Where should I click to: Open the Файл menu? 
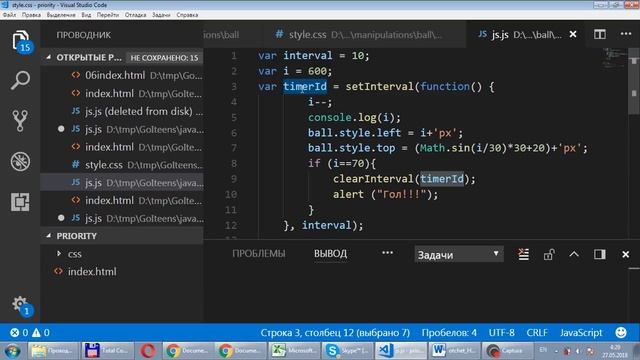point(9,15)
